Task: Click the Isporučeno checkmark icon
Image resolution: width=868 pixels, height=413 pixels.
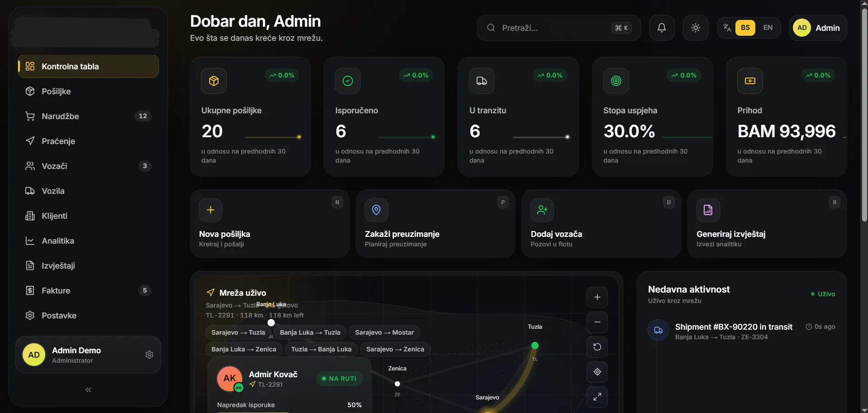Action: pos(348,81)
